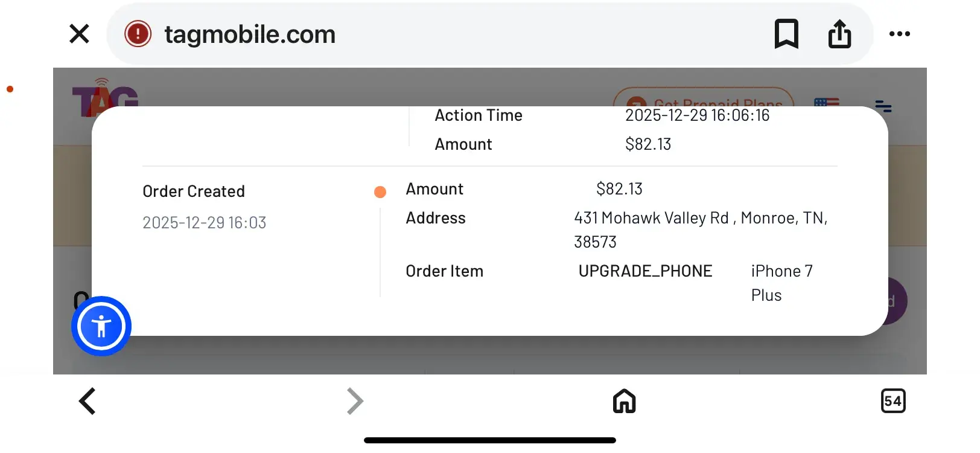Open the site hamburger menu icon
This screenshot has width=980, height=453.
point(883,107)
